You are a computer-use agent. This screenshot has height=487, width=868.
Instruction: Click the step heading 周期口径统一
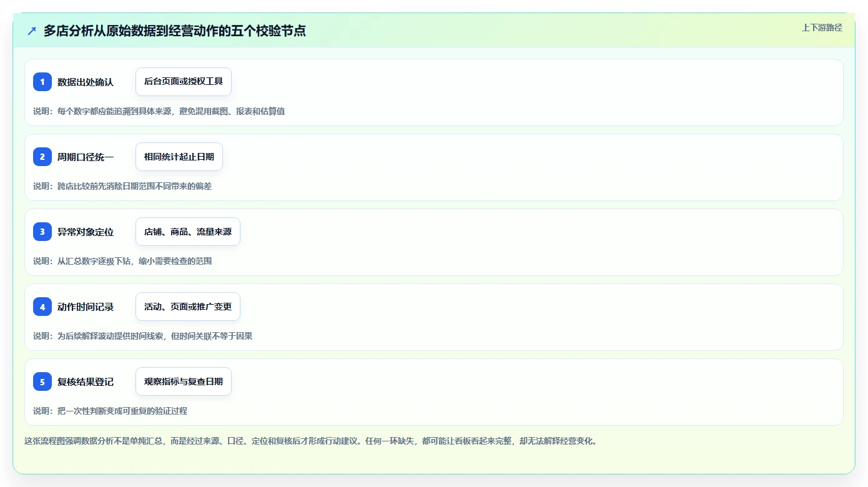point(86,157)
